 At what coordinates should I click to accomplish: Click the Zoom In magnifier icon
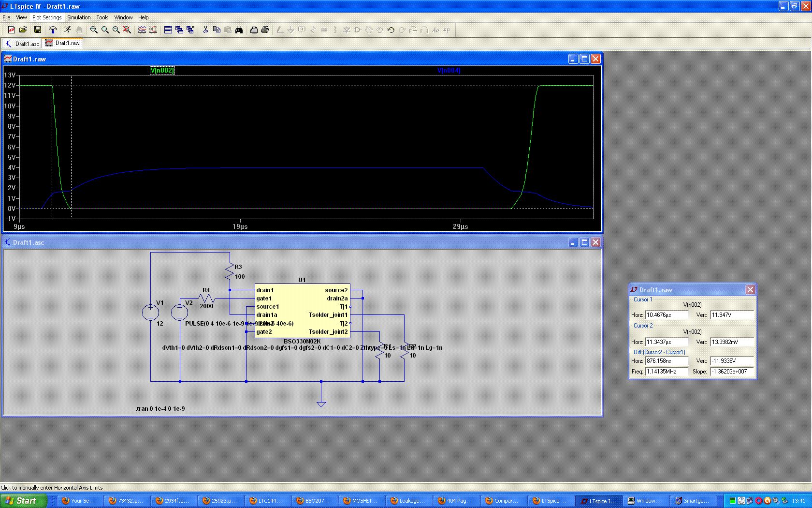pos(94,30)
